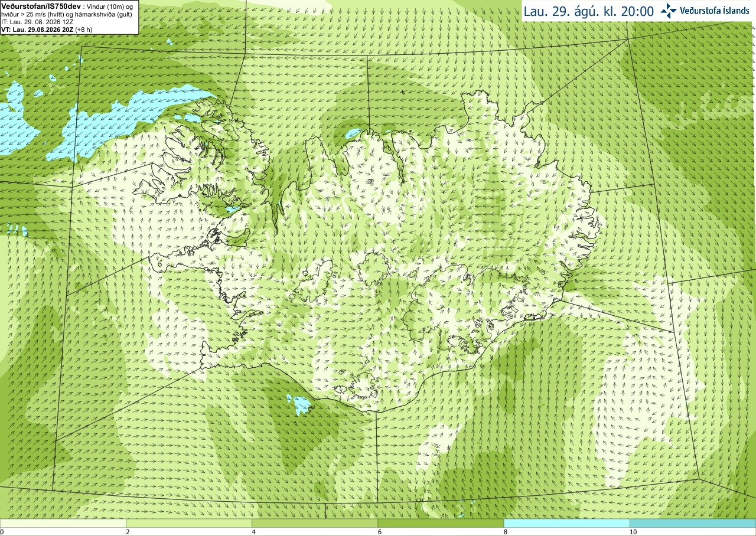This screenshot has width=756, height=536.
Task: Click the IT initial time 12Z line
Action: click(37, 21)
